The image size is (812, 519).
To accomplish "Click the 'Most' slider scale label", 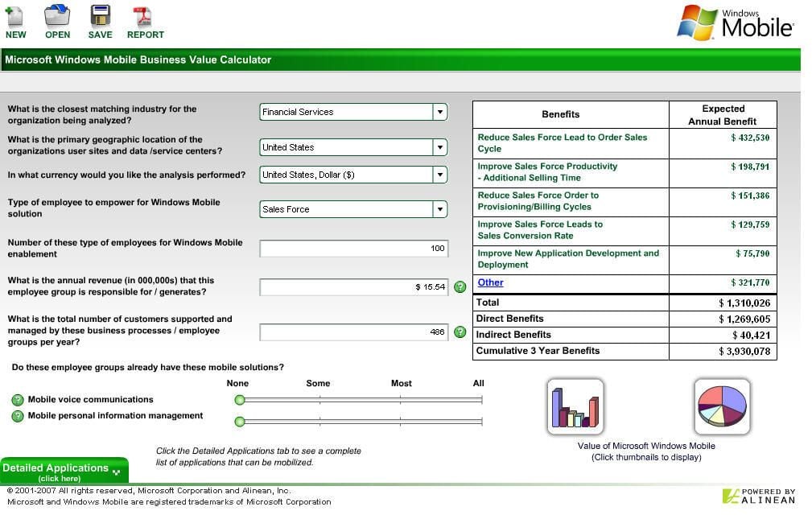I will tap(402, 383).
